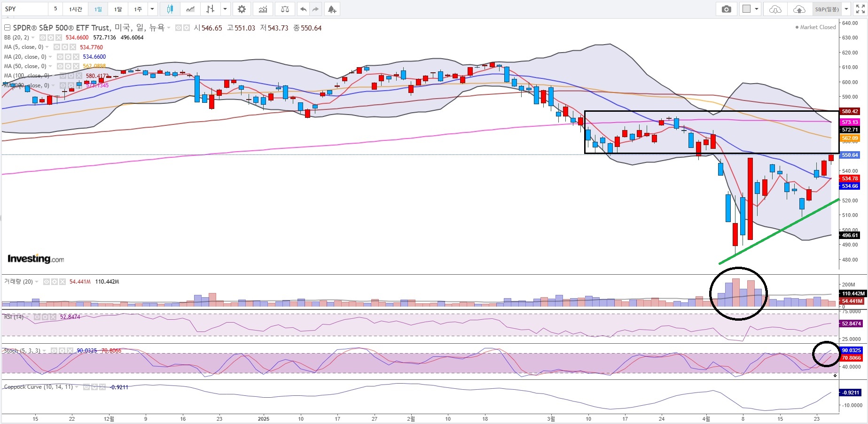Toggle visibility of Coppock Curve indicator
868x424 pixels.
click(x=86, y=387)
